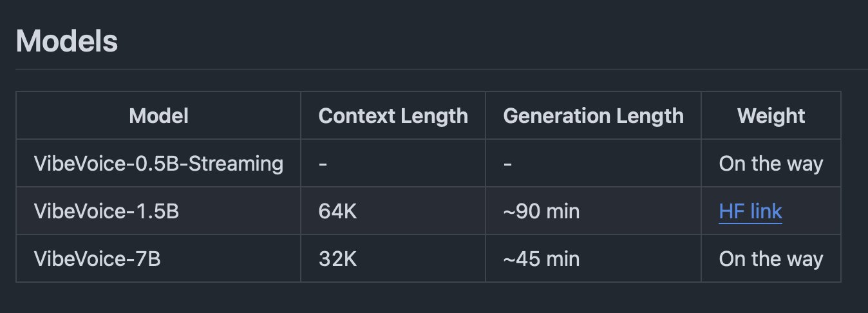Click the 64K context length cell

(x=393, y=211)
